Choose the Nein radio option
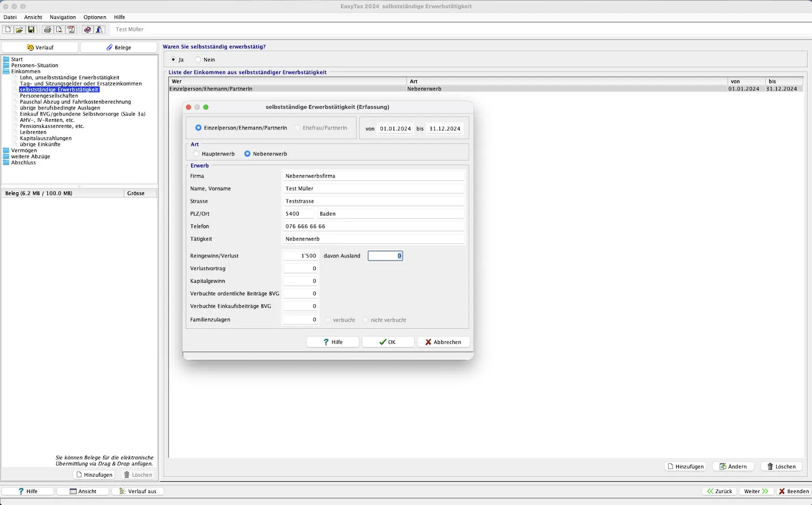Screen dimensions: 812x505 coord(198,60)
